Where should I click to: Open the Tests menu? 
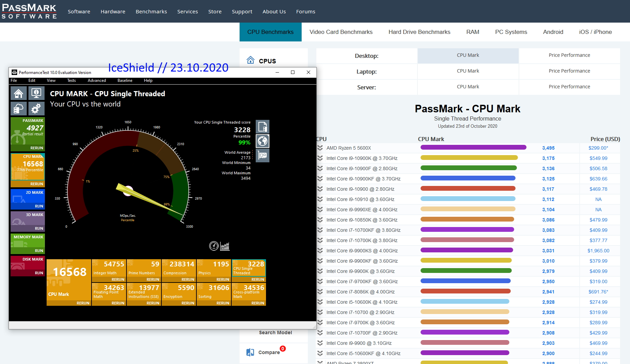72,80
